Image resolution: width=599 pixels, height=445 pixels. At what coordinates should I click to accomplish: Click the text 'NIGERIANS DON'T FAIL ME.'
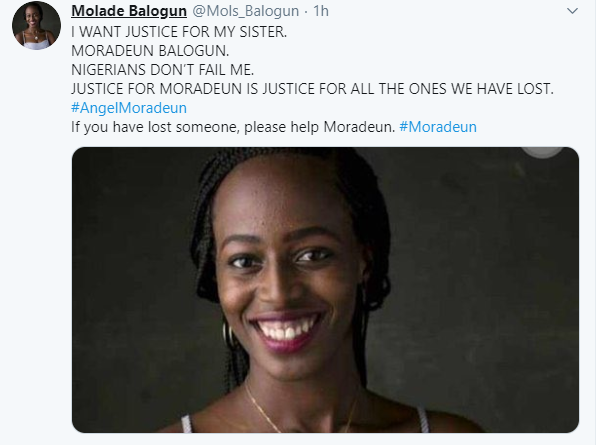coord(162,70)
